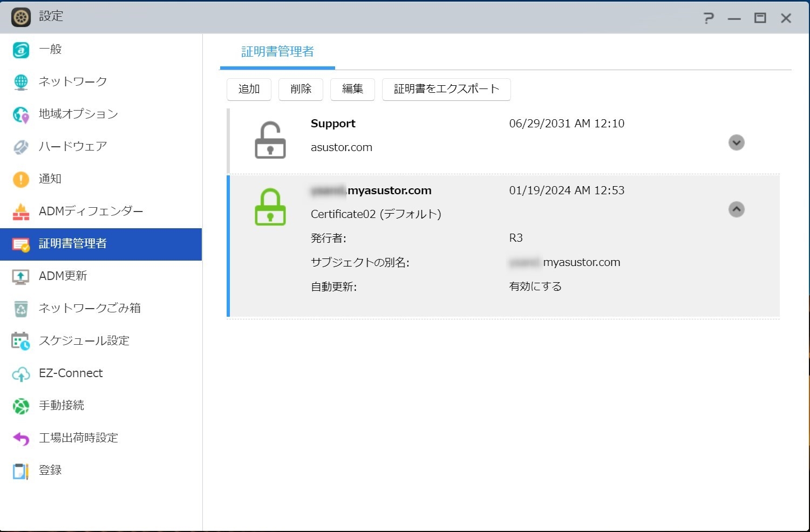Click the Notification (通知) alert icon

click(21, 179)
